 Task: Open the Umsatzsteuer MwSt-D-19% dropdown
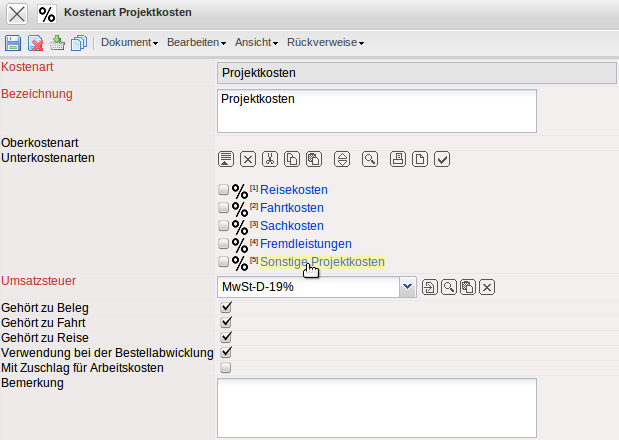point(407,288)
